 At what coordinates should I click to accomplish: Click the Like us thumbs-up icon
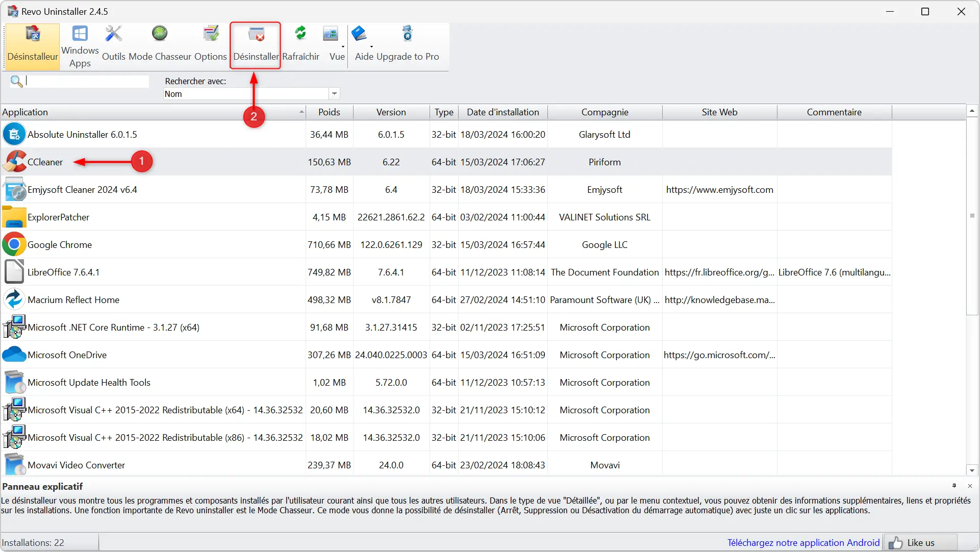895,542
